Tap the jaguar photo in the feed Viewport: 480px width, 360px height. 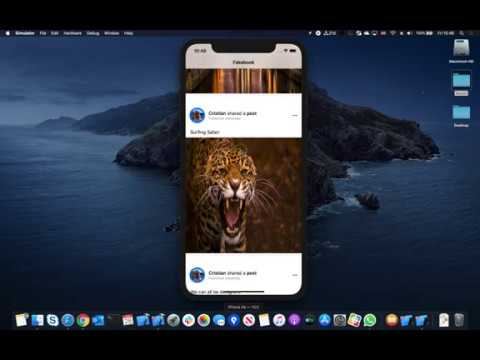(x=244, y=195)
